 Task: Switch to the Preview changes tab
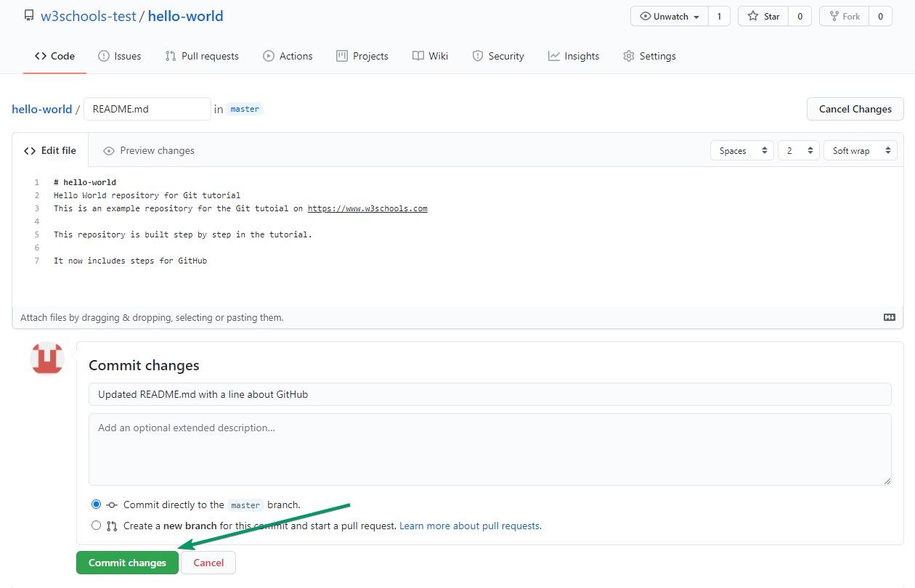148,150
